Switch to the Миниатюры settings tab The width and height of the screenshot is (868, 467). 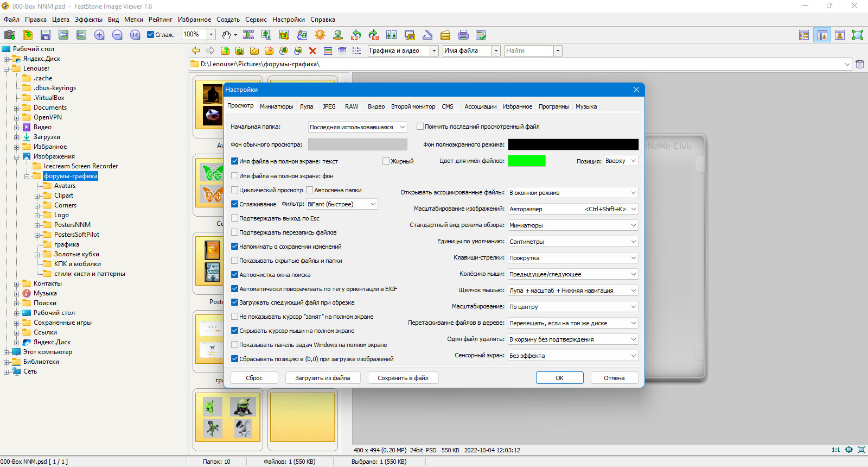[x=277, y=106]
